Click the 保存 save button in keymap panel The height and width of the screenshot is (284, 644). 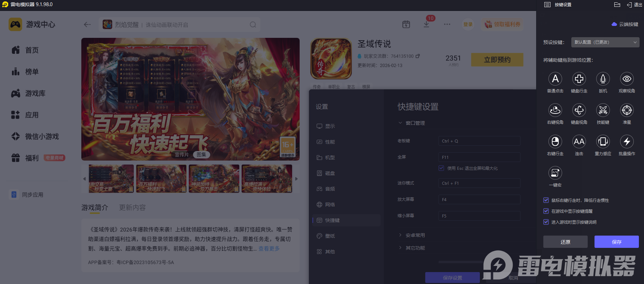point(617,242)
